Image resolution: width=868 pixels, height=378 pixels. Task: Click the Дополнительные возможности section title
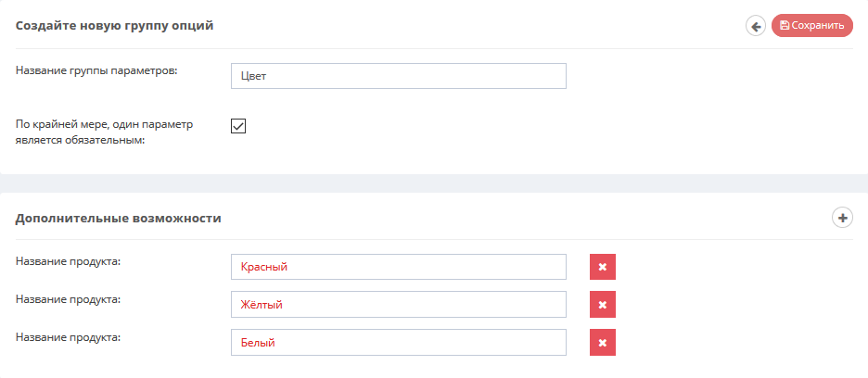click(x=119, y=219)
